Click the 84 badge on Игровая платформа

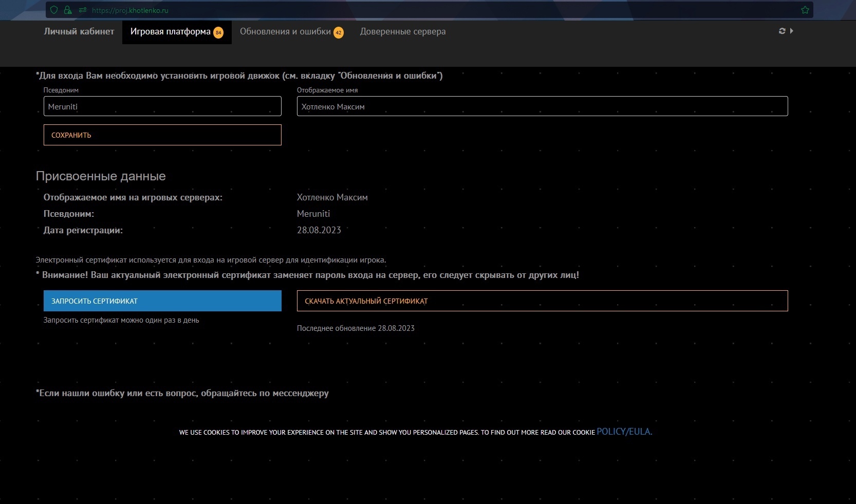[x=218, y=32]
